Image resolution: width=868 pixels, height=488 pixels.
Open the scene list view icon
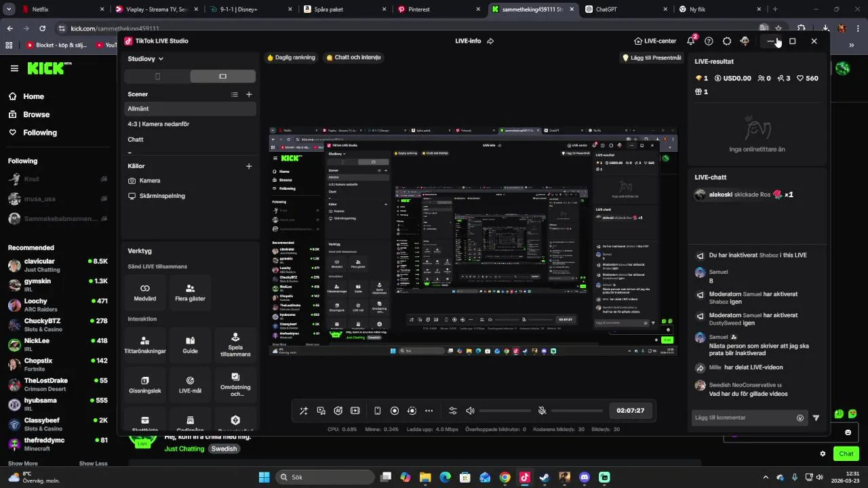[235, 94]
